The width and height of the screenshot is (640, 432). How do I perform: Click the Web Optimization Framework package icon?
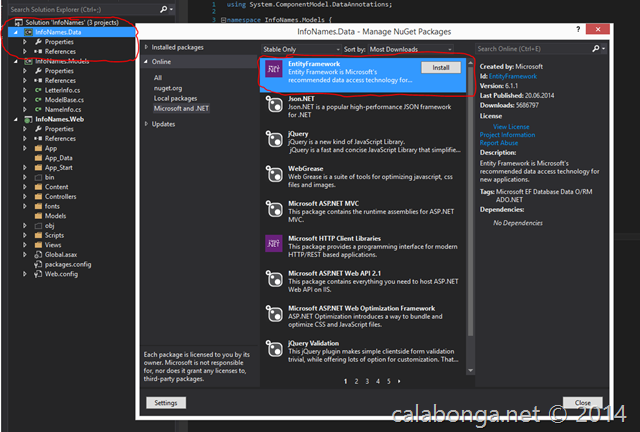click(x=274, y=314)
